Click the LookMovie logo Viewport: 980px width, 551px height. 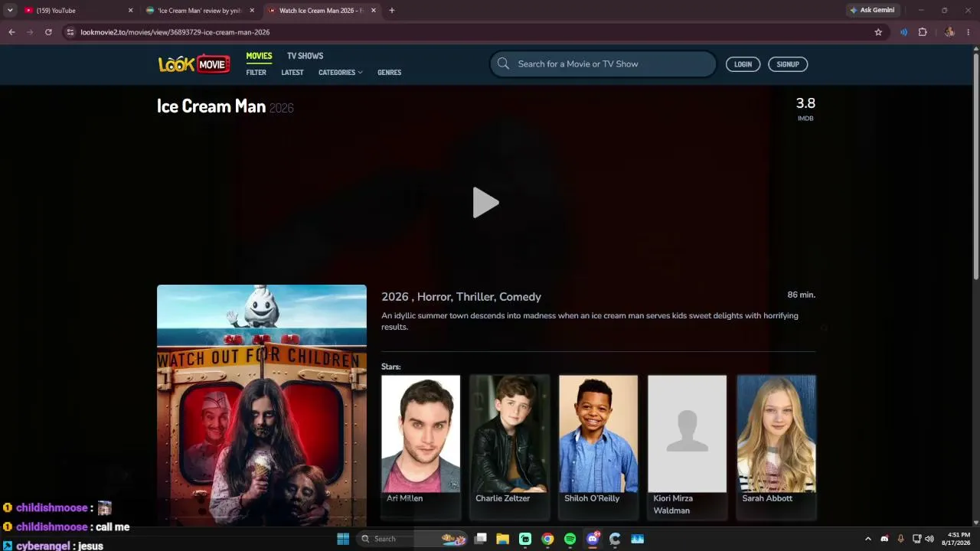[194, 64]
